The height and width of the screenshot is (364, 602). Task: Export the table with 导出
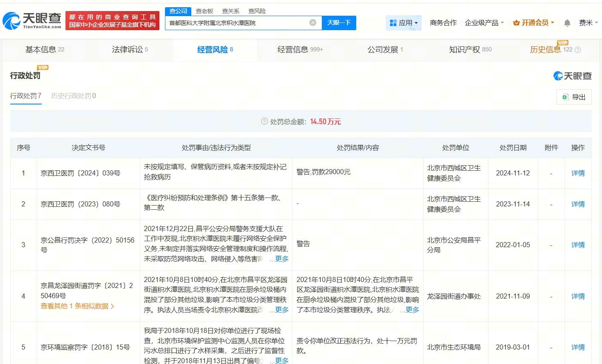pyautogui.click(x=574, y=97)
